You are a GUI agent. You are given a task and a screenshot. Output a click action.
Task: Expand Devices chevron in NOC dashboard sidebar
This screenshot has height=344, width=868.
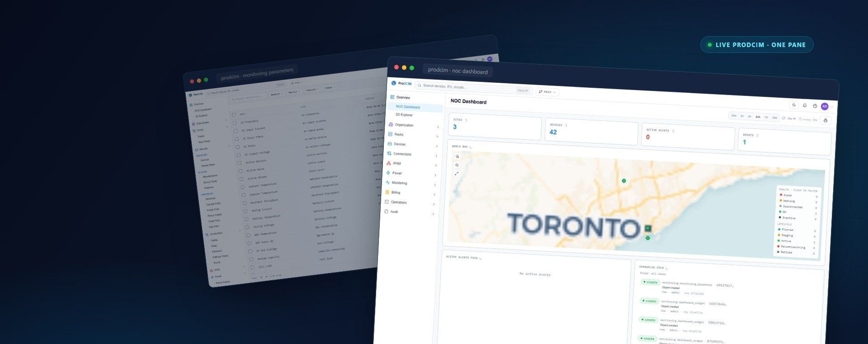click(437, 146)
